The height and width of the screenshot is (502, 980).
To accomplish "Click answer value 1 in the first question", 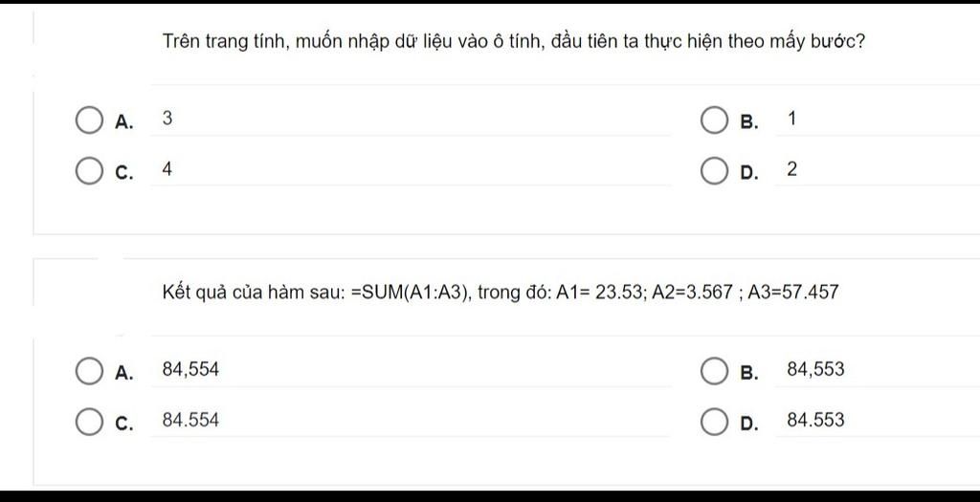I will [x=791, y=118].
